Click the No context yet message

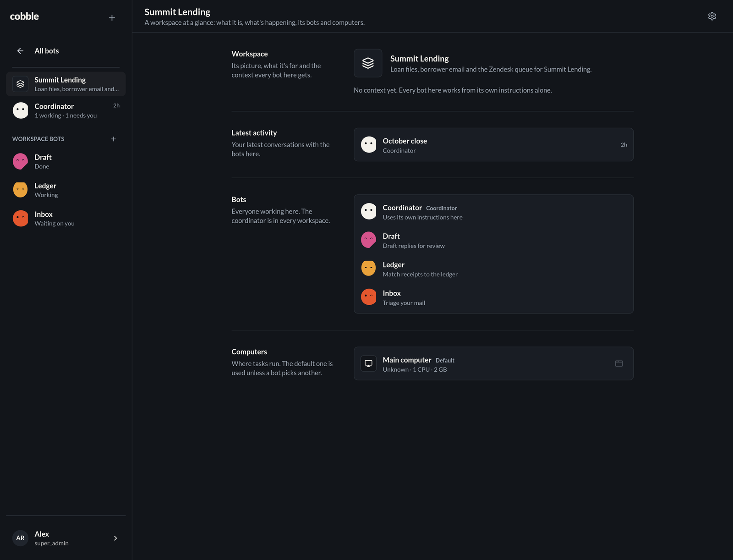[453, 90]
